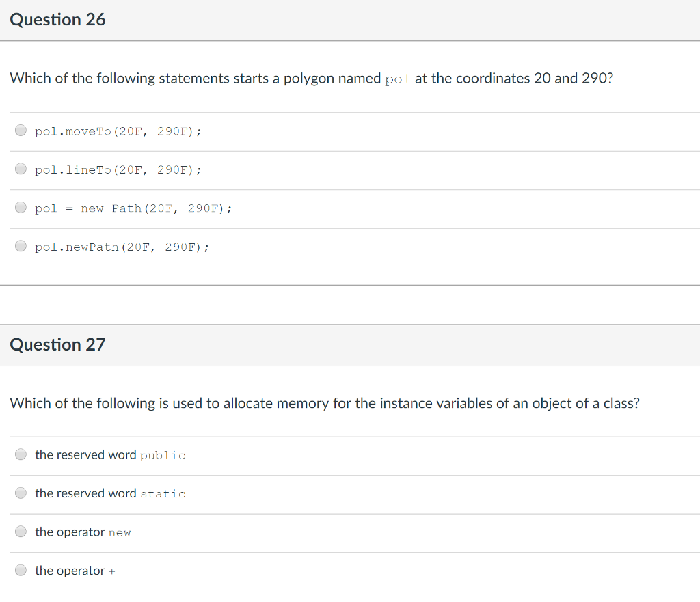
Task: Click the Question 27 heading
Action: [57, 344]
